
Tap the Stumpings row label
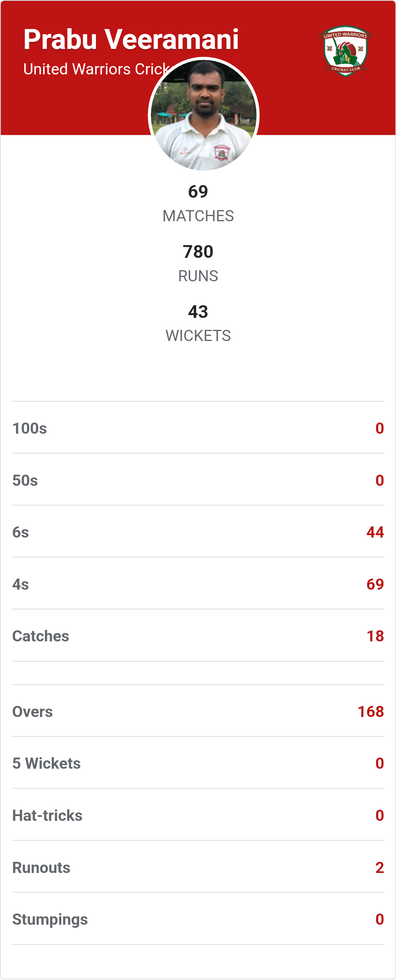point(50,920)
